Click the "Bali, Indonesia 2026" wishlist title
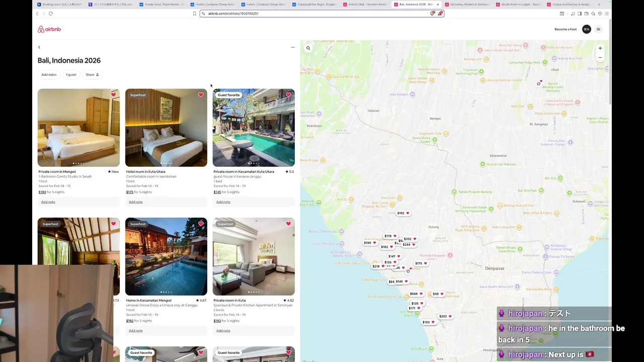644x362 pixels. [69, 60]
